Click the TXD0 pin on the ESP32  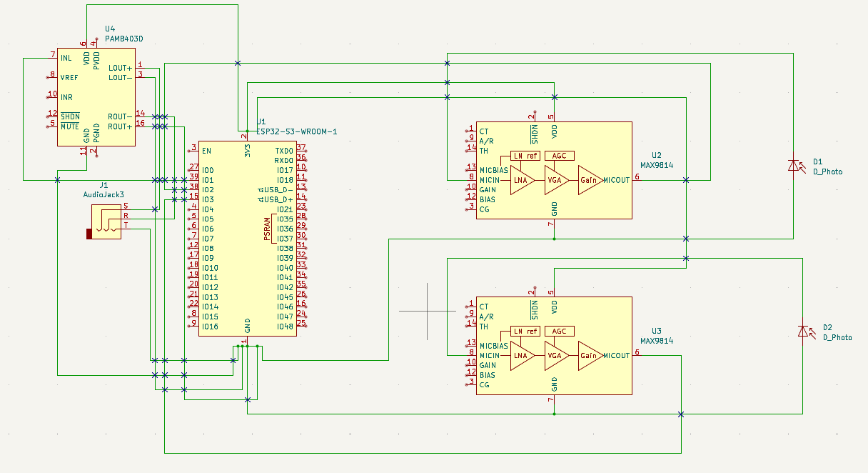click(x=283, y=151)
